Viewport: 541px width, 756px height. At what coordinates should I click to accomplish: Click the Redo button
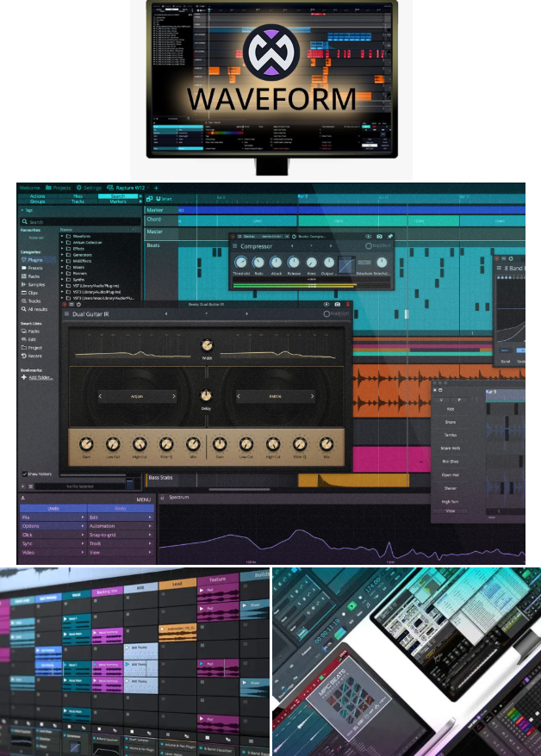pos(121,508)
